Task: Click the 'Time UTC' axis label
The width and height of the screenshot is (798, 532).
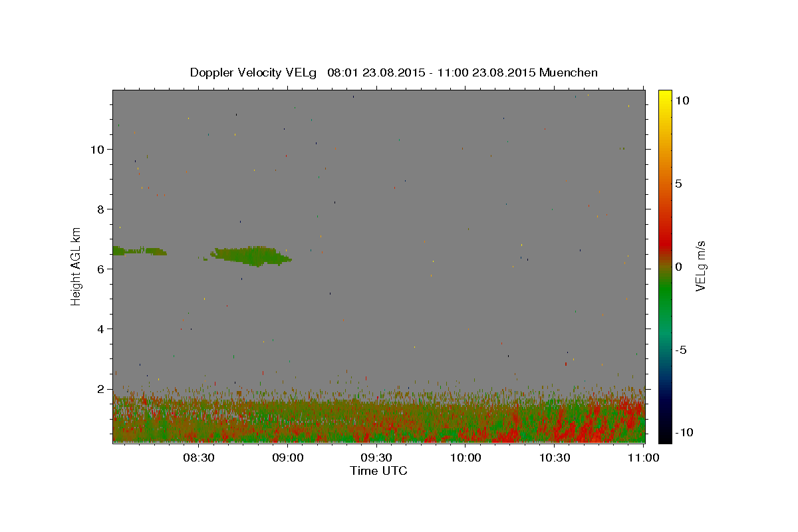Action: pos(378,471)
